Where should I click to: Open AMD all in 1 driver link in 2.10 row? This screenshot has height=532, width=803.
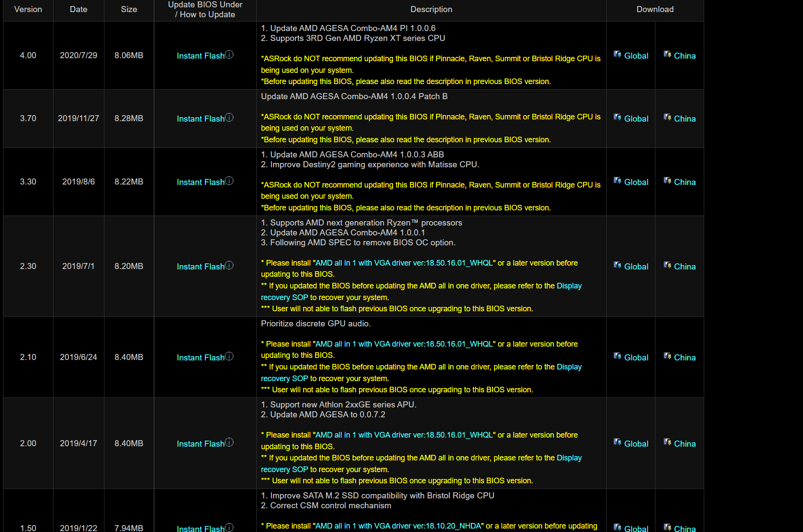click(x=404, y=344)
